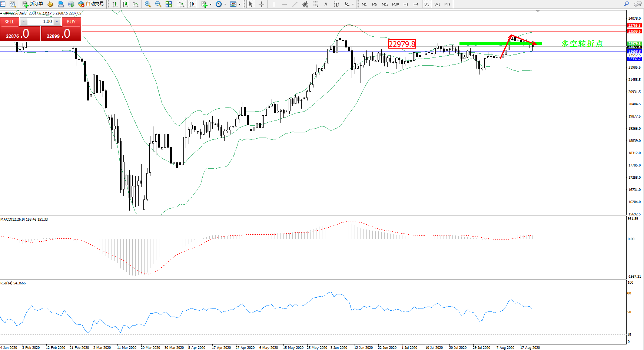Toggle 自动交易 auto trading
This screenshot has height=350, width=644.
[x=91, y=4]
